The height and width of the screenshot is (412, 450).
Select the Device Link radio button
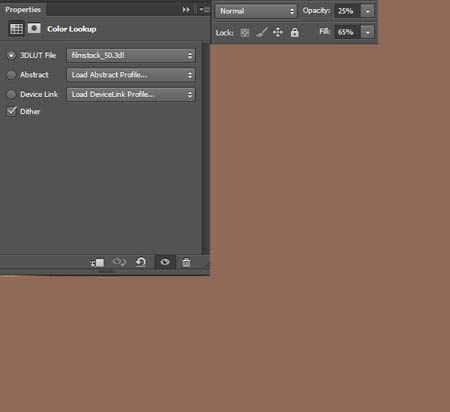(11, 94)
